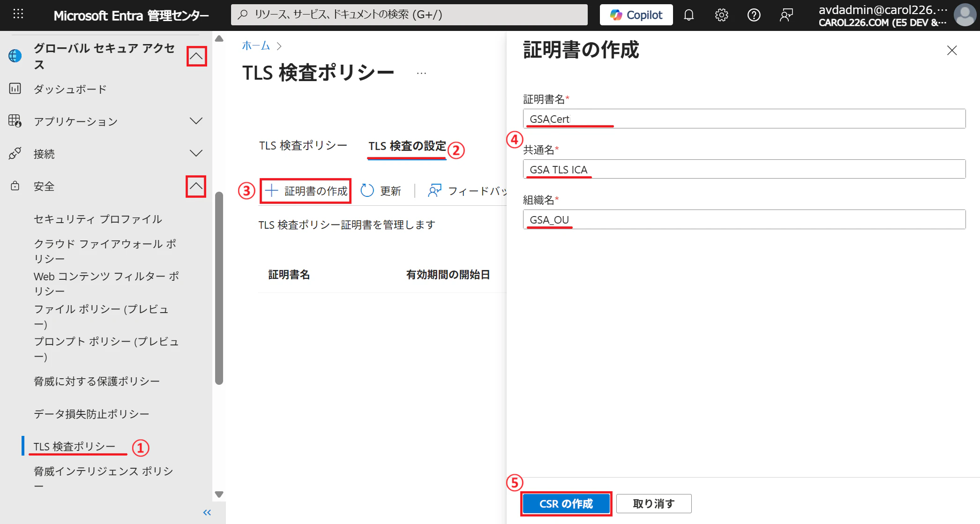Open セキュリティ プロファイル in sidebar

[97, 219]
